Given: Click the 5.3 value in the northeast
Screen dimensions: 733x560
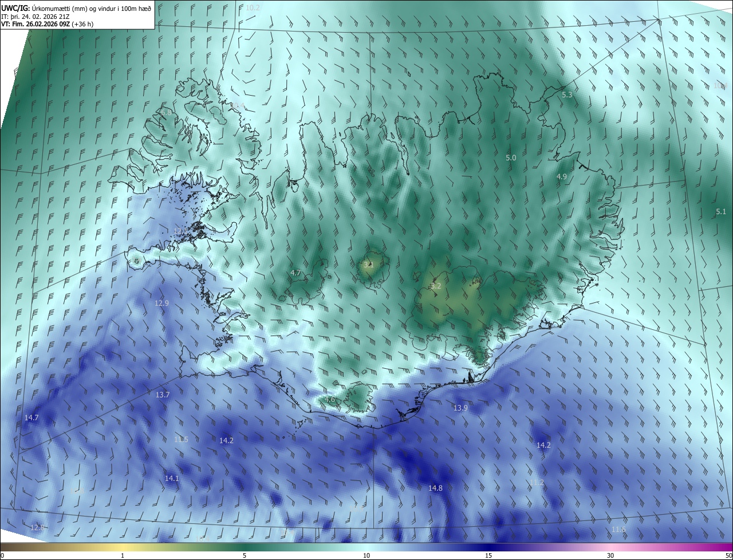Looking at the screenshot, I should coord(567,95).
